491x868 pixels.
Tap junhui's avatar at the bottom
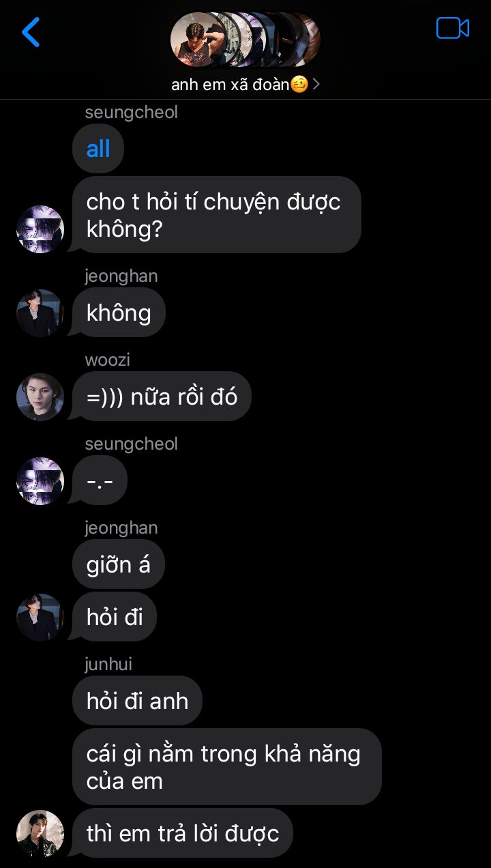(x=40, y=833)
